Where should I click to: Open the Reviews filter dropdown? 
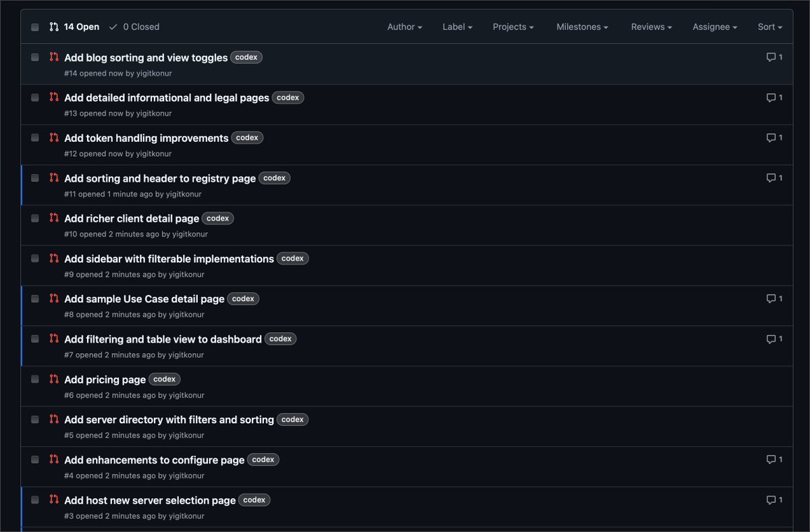click(651, 27)
